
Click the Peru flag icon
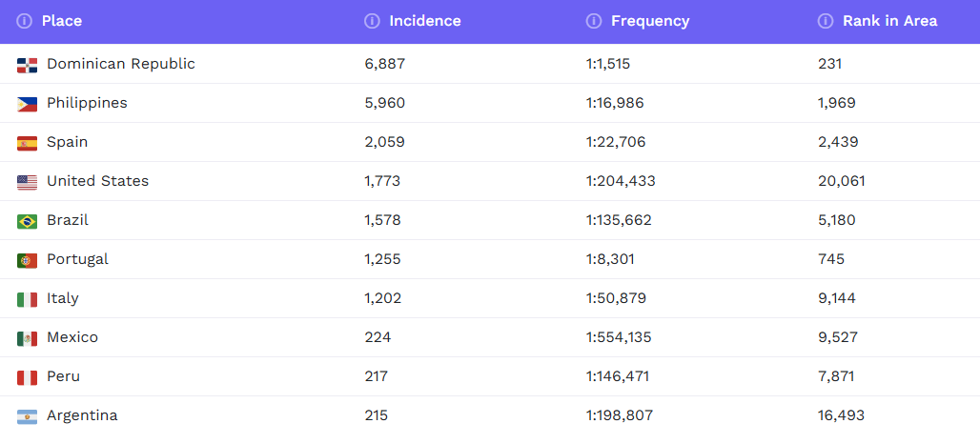point(27,378)
